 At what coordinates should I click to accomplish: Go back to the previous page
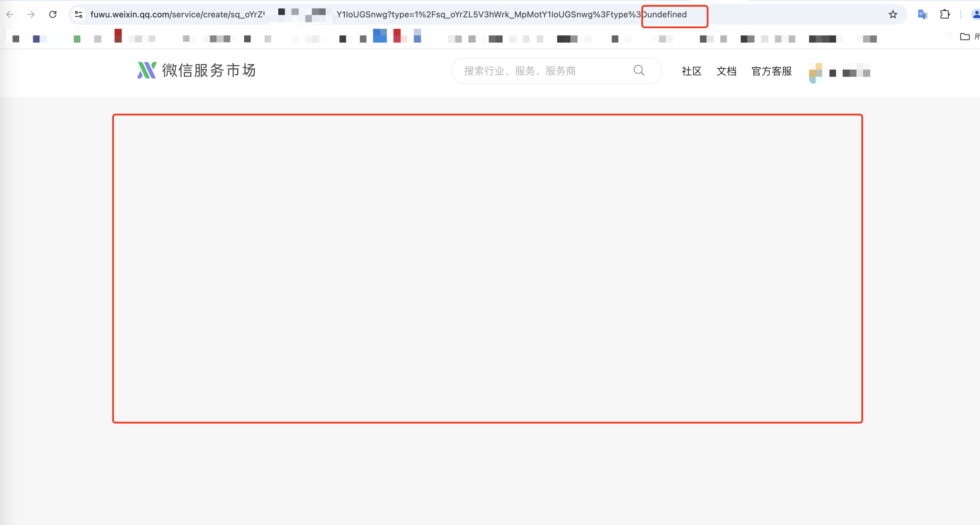[10, 14]
